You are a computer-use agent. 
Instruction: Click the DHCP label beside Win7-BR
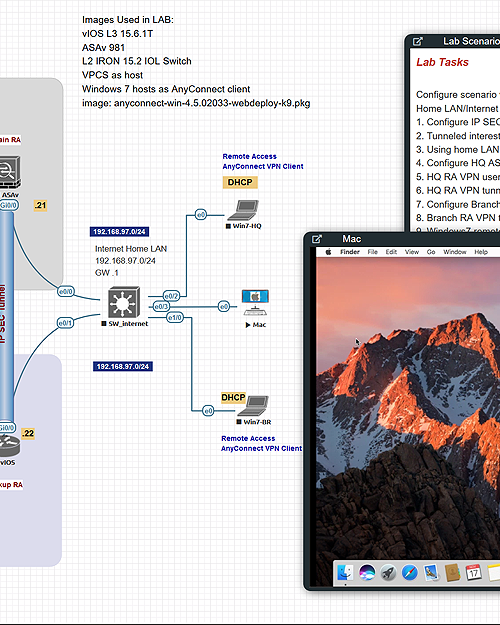(x=233, y=397)
